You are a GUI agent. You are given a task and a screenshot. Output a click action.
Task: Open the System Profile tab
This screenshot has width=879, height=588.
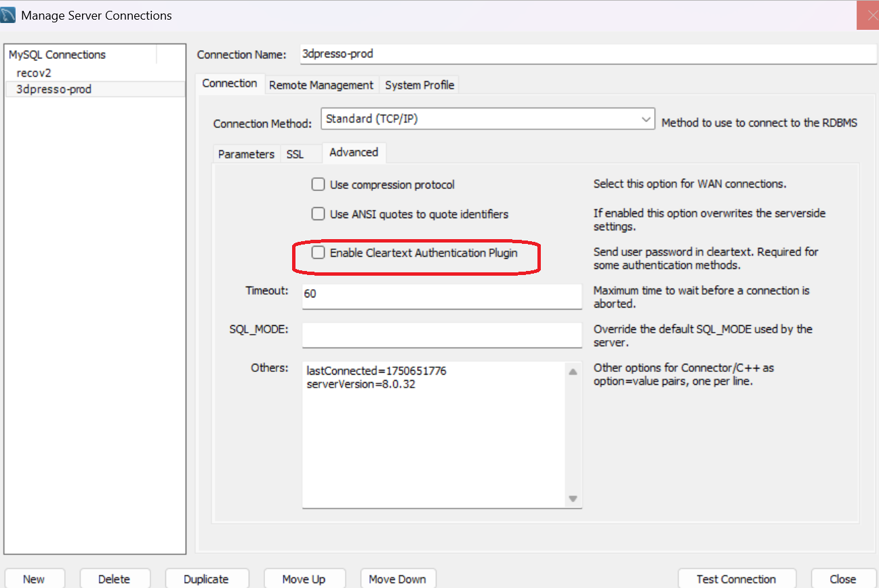pyautogui.click(x=420, y=85)
